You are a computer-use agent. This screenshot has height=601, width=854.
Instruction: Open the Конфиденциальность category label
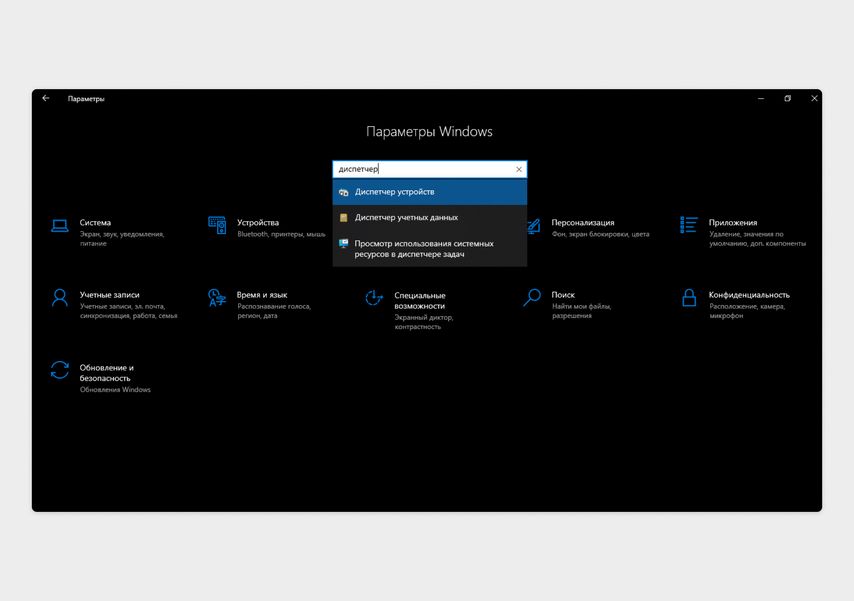749,295
